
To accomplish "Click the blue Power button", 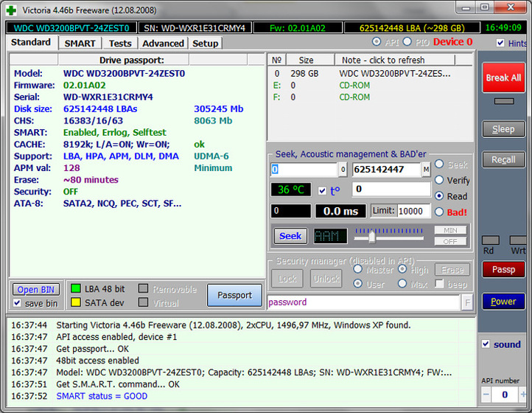I will (503, 301).
